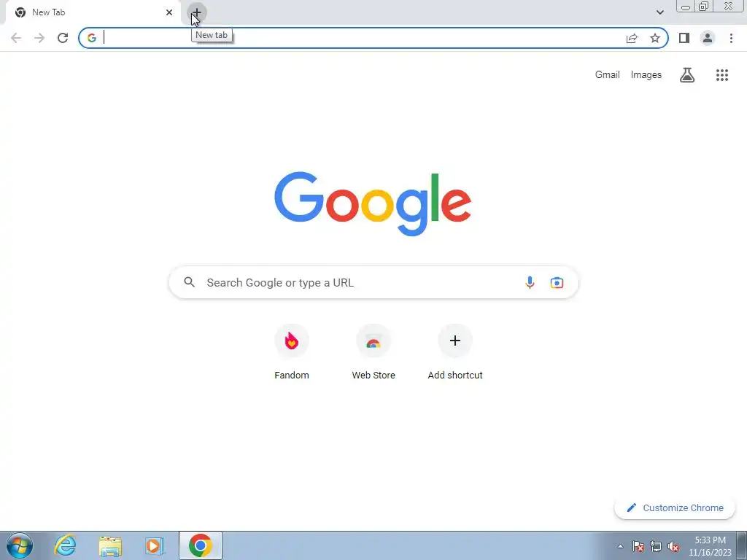747x560 pixels.
Task: Minimize the Chrome window
Action: point(686,7)
